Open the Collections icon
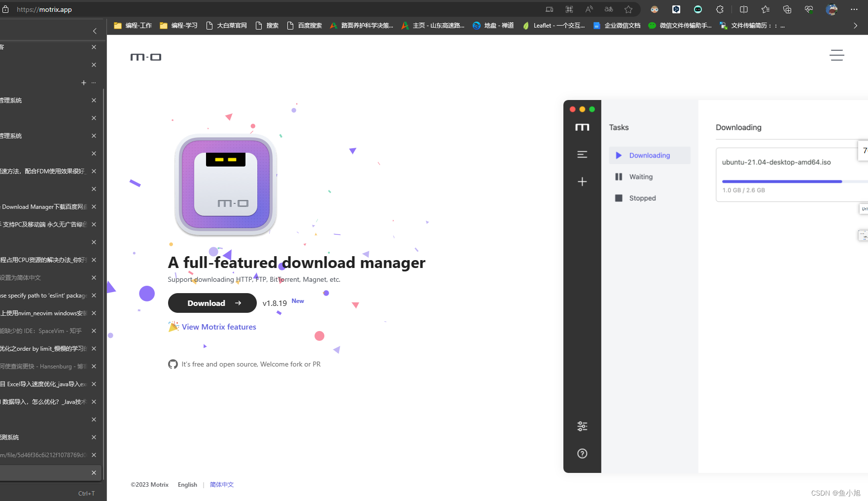 [787, 9]
